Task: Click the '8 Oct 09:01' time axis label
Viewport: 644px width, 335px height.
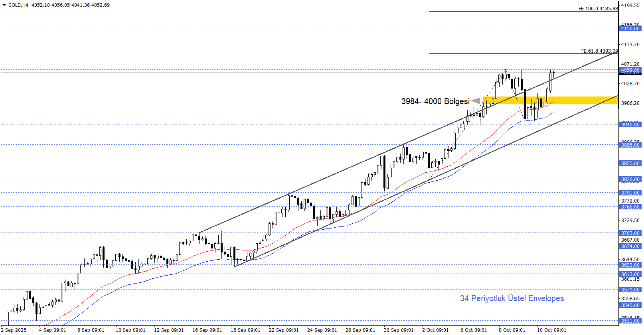Action: [x=512, y=330]
